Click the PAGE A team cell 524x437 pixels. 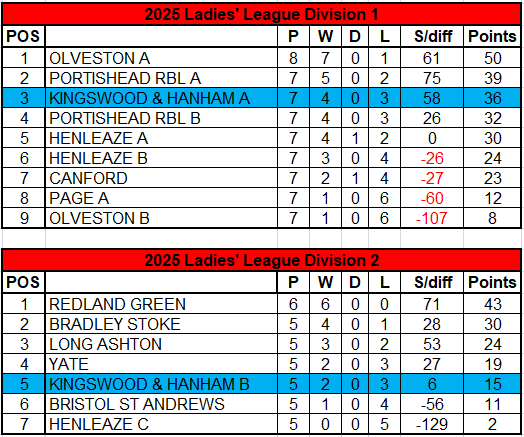(161, 198)
